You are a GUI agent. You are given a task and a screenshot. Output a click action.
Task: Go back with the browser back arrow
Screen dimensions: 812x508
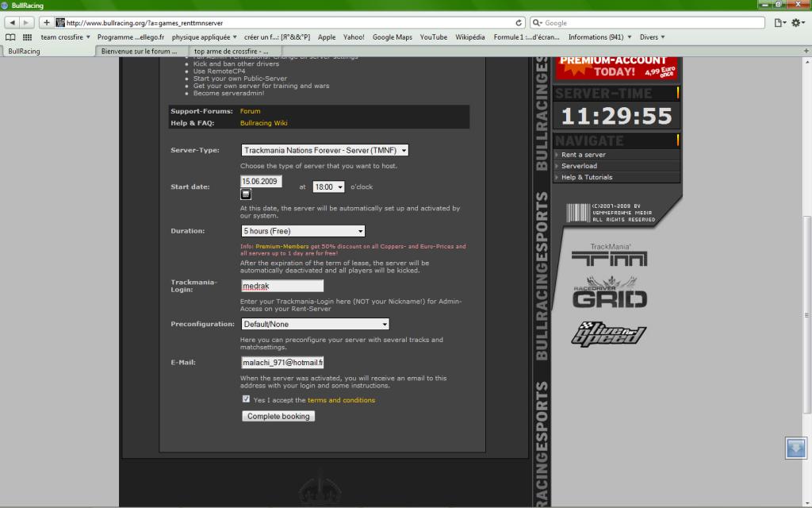[13, 23]
